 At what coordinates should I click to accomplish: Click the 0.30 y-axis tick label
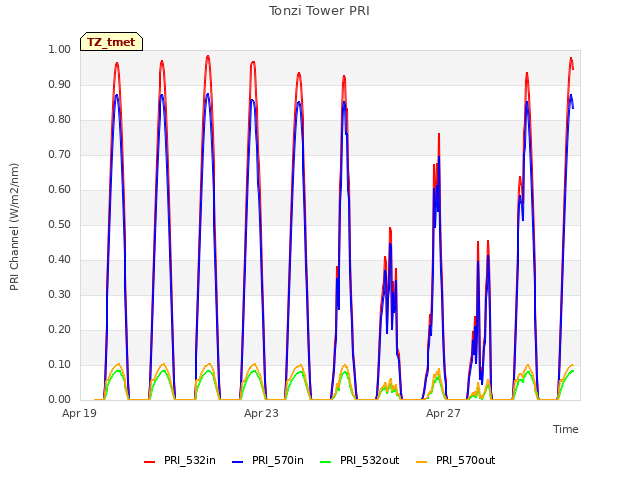(x=60, y=294)
